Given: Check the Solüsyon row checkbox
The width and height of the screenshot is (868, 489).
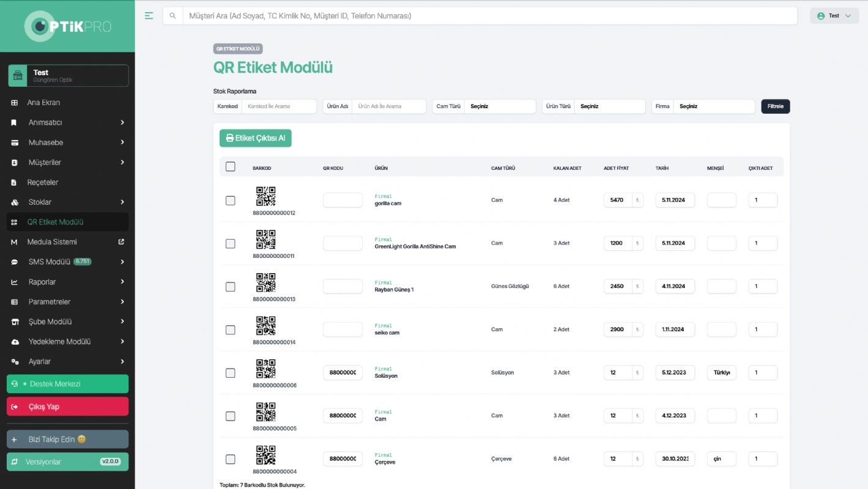Looking at the screenshot, I should click(230, 373).
